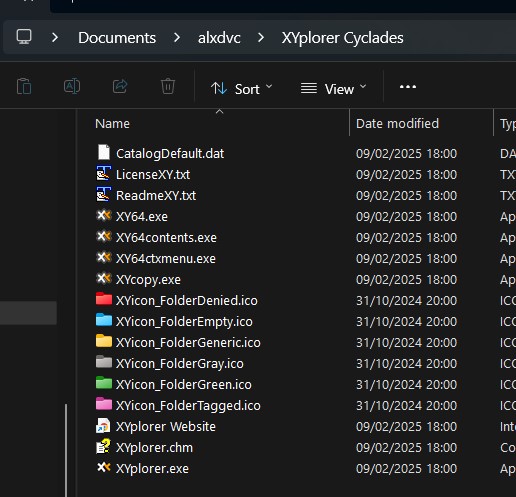Viewport: 516px width, 497px height.
Task: Select file name XYicon_FolderTagged.ico
Action: (x=188, y=406)
